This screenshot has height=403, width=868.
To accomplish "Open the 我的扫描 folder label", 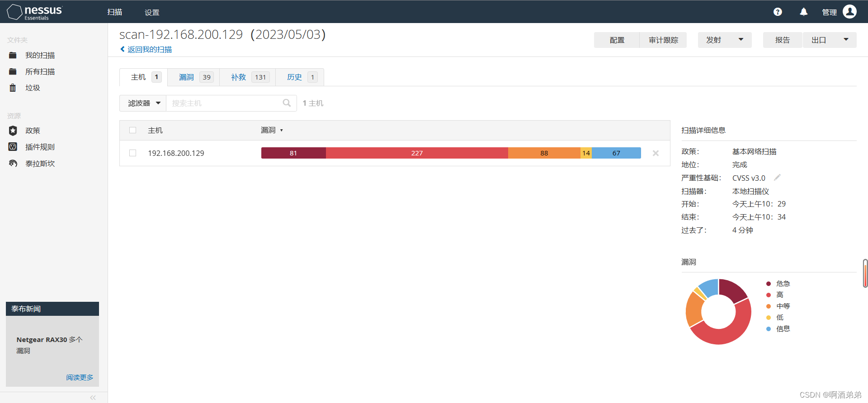I will coord(40,55).
